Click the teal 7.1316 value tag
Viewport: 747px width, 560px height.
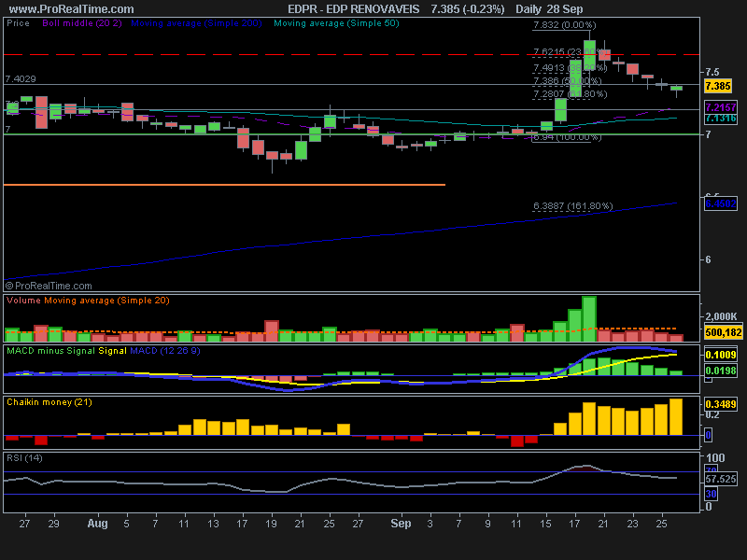(x=720, y=119)
